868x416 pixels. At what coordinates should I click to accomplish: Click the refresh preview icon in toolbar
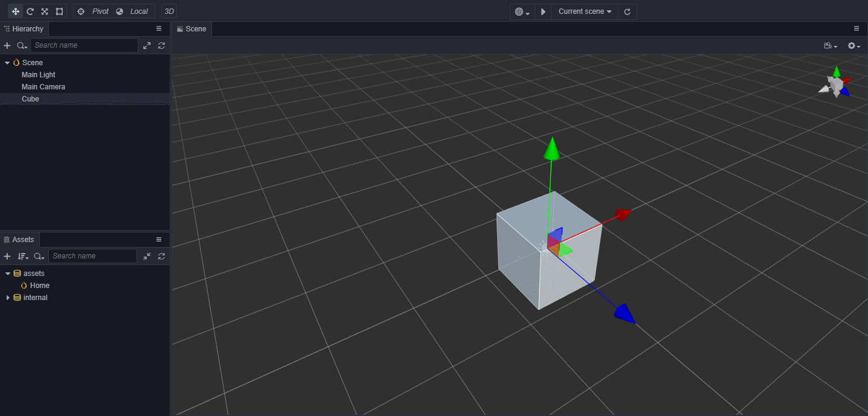tap(627, 11)
